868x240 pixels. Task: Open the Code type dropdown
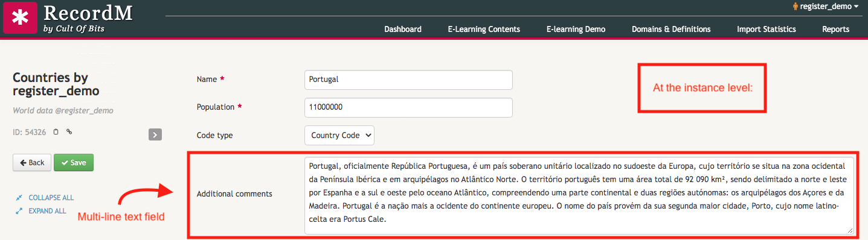coord(339,135)
